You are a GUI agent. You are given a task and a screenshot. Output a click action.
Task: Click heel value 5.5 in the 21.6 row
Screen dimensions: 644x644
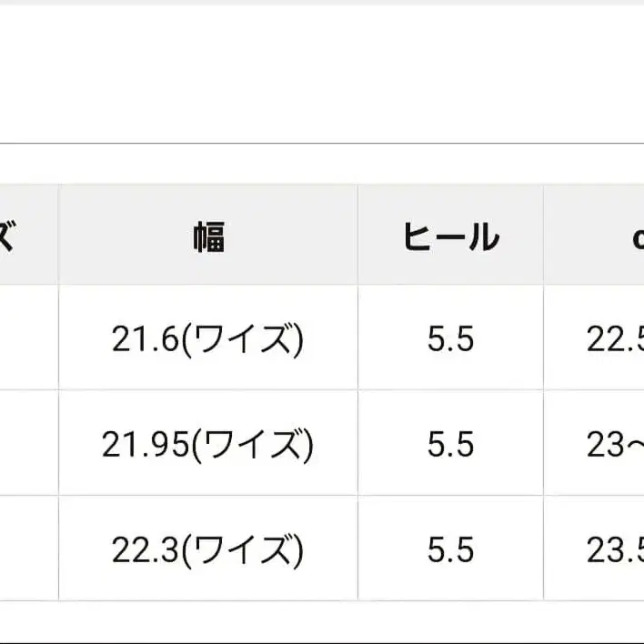450,339
